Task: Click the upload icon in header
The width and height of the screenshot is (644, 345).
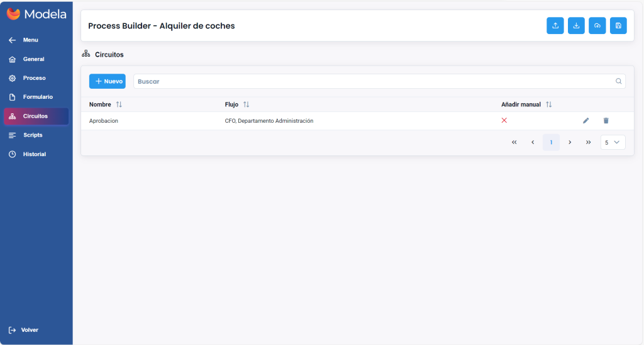Action: (x=555, y=26)
